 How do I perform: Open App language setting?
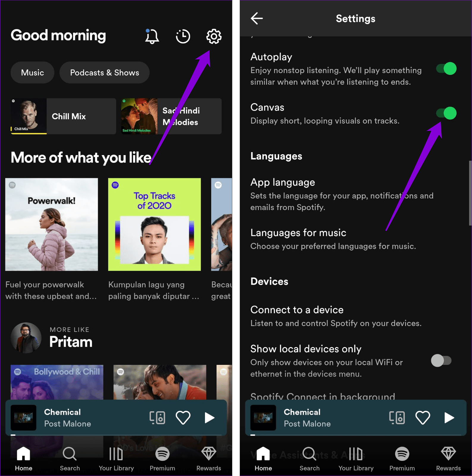[342, 194]
